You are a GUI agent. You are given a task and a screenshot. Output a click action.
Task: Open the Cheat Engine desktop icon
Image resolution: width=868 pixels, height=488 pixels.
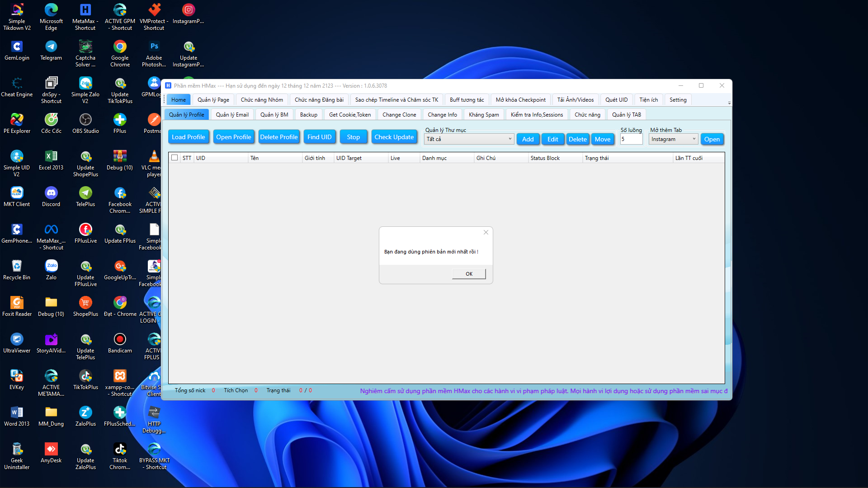(x=17, y=86)
